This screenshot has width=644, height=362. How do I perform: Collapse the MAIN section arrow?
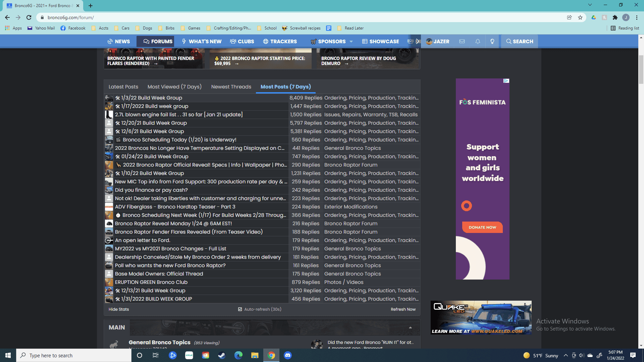pyautogui.click(x=410, y=327)
